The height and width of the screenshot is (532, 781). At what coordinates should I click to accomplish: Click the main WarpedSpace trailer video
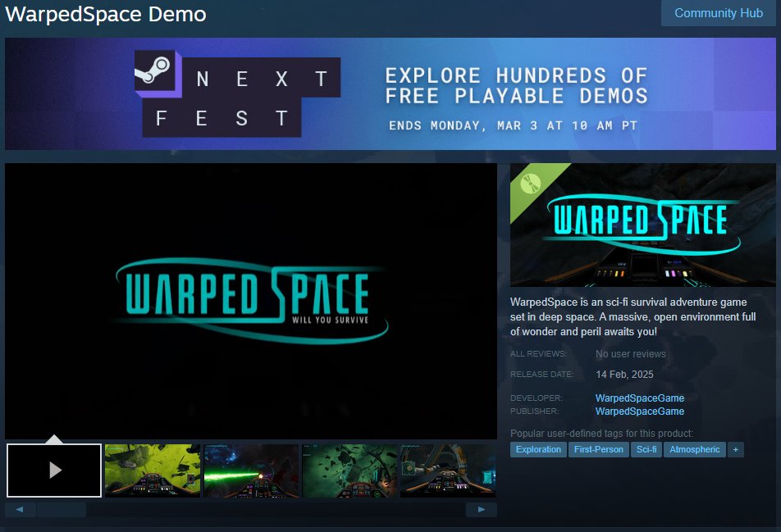point(251,301)
